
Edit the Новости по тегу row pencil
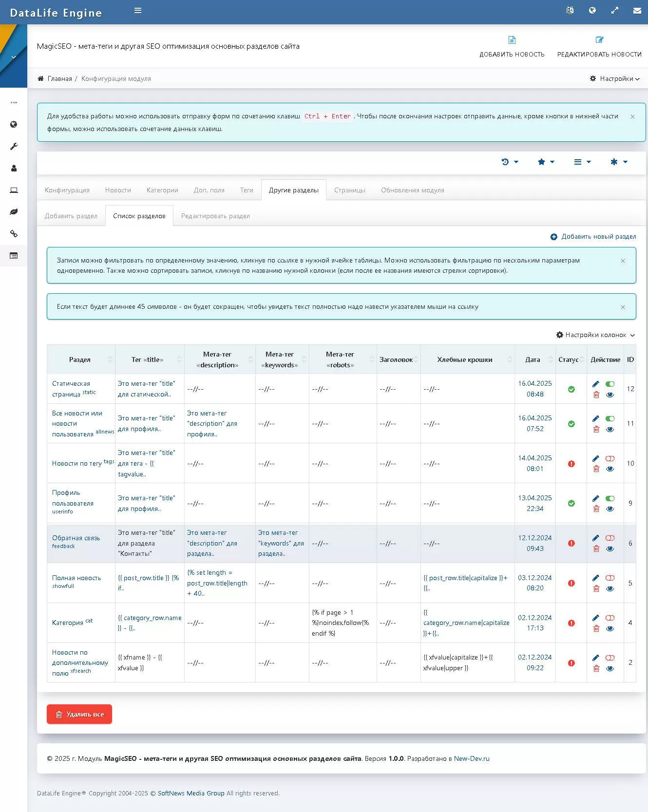[x=596, y=458]
